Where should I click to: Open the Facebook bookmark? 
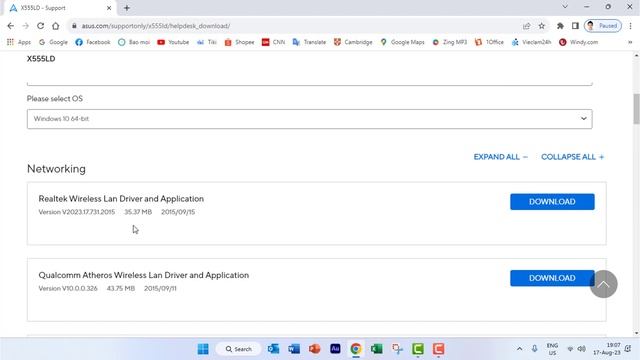(x=93, y=42)
